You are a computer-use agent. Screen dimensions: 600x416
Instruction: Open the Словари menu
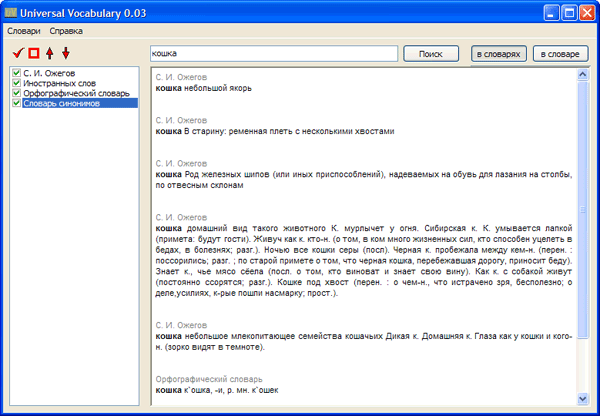coord(24,31)
